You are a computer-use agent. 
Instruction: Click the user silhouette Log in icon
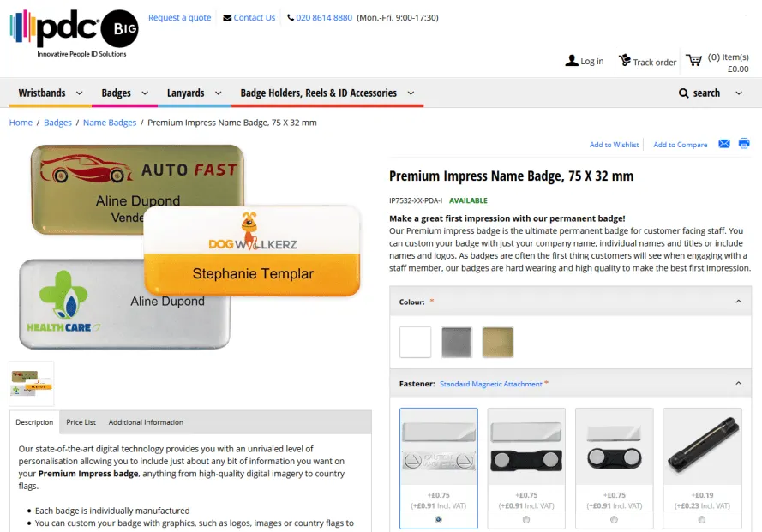coord(572,61)
